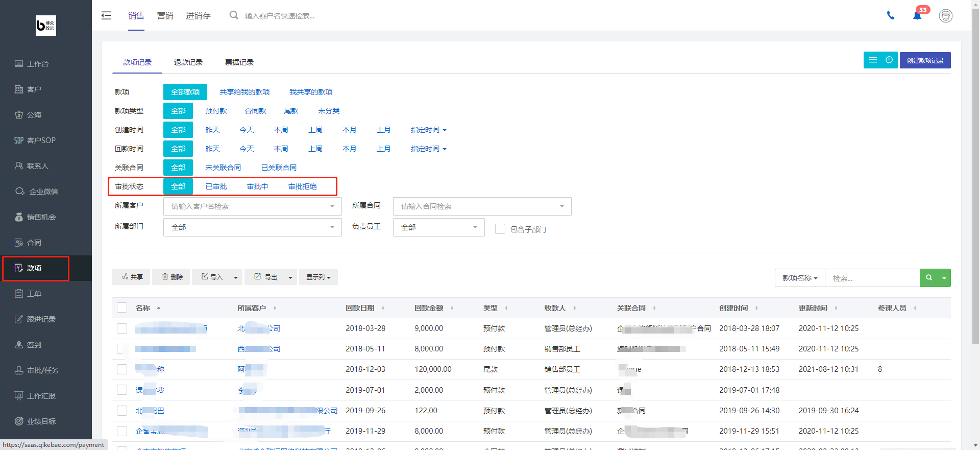Click the green search button
The height and width of the screenshot is (450, 980).
coord(929,278)
